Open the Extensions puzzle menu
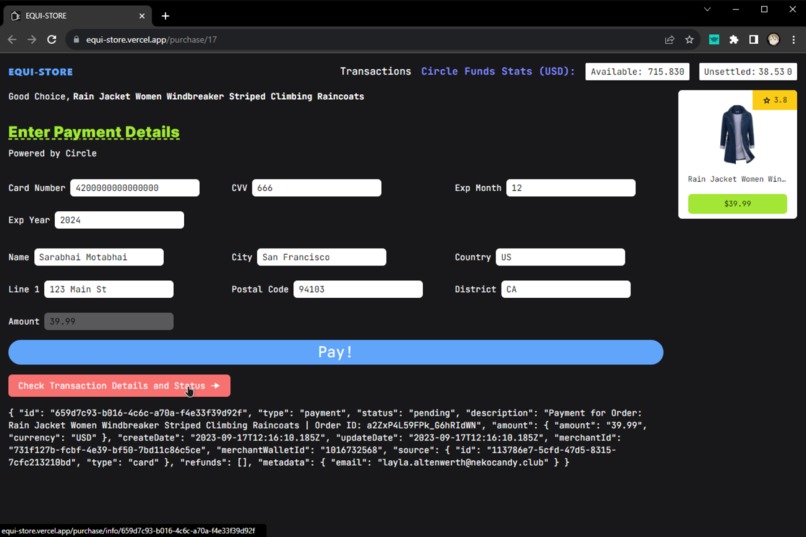This screenshot has width=806, height=537. point(734,40)
